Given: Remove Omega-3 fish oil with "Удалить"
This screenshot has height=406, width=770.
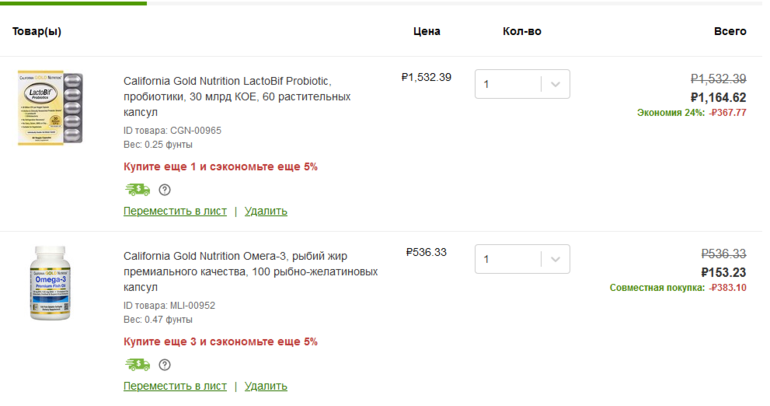Looking at the screenshot, I should [266, 386].
